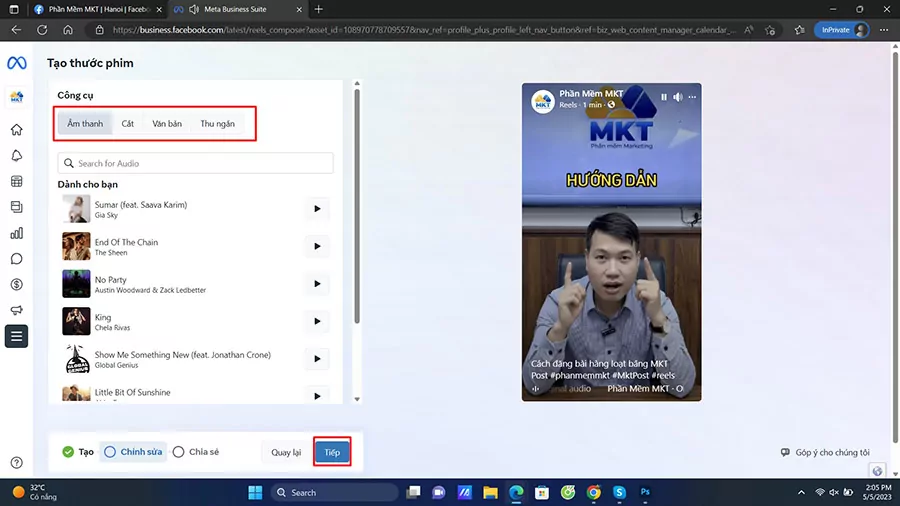Play preview of End Of The Chain
Viewport: 900px width, 506px height.
coord(317,246)
